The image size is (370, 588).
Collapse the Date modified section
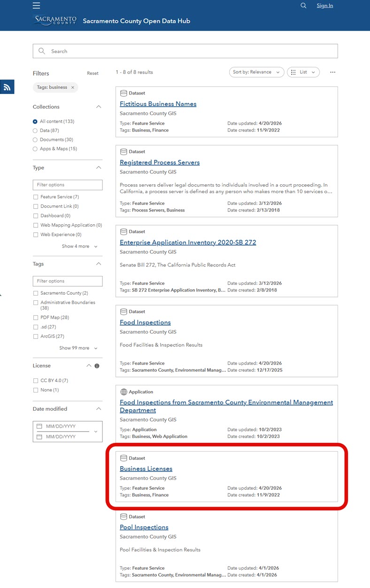pyautogui.click(x=99, y=409)
